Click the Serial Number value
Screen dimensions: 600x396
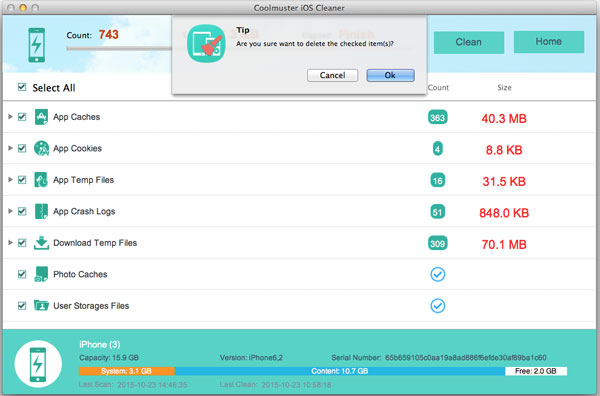466,358
